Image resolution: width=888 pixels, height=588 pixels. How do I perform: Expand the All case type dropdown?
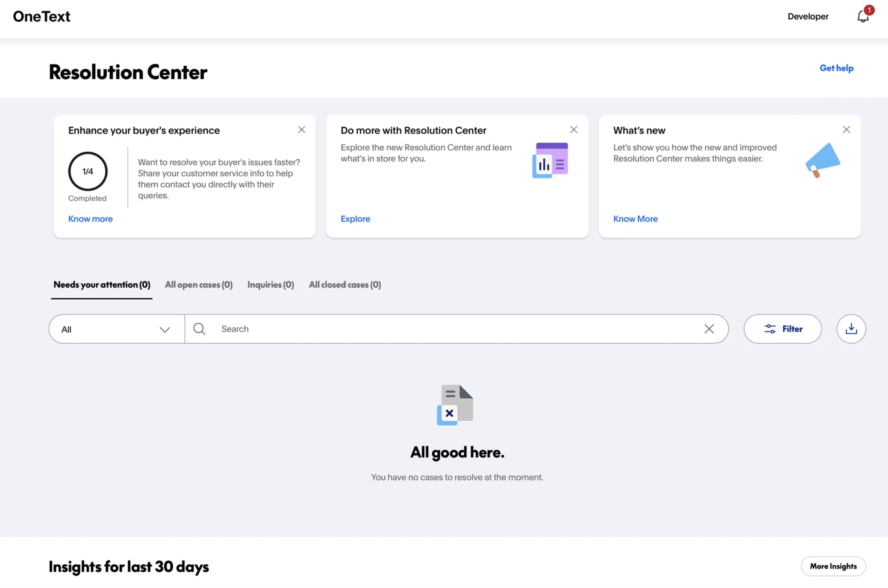[116, 329]
